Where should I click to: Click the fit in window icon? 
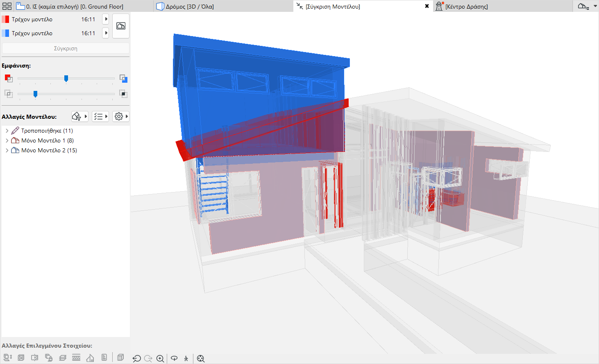pyautogui.click(x=200, y=359)
